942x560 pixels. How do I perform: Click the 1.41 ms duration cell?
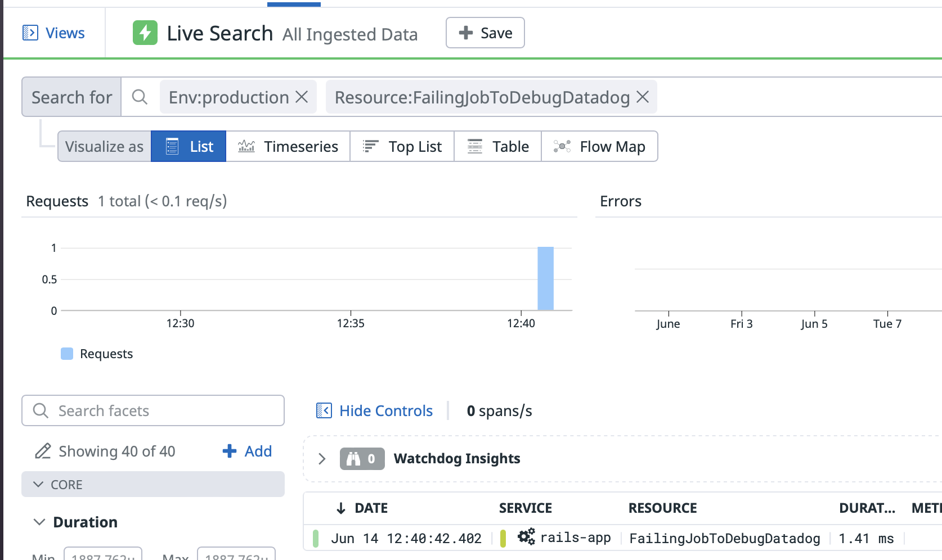pos(866,538)
